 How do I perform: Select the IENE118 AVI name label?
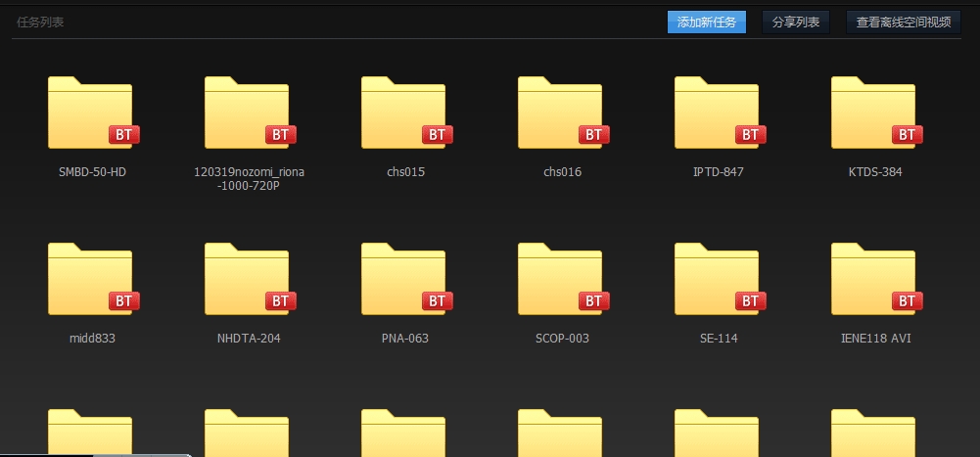tap(875, 339)
